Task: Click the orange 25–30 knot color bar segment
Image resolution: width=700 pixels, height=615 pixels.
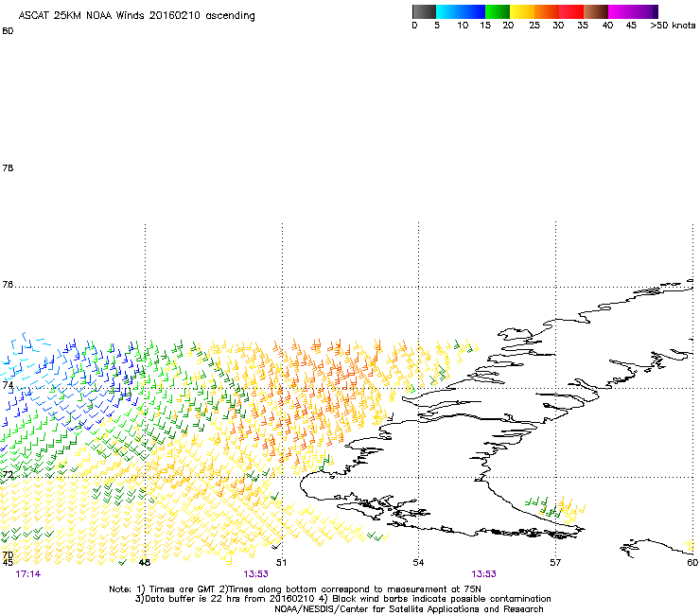Action: [x=547, y=11]
